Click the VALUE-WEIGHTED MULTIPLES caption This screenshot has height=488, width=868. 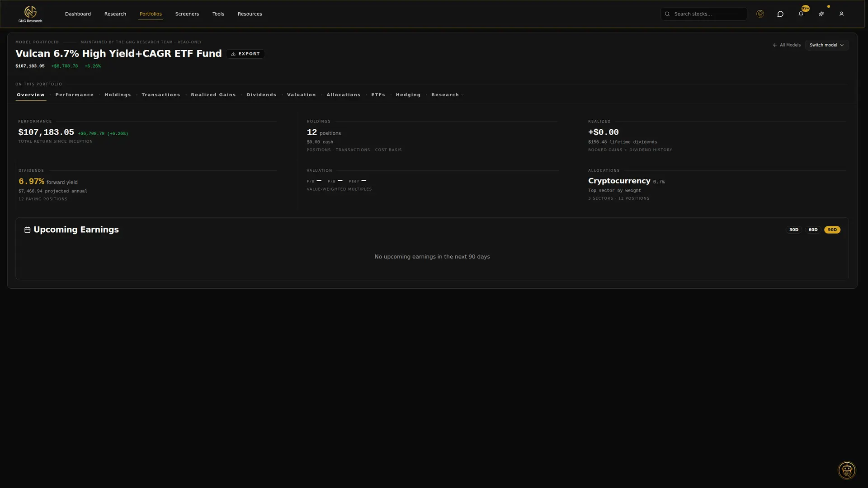coord(340,189)
